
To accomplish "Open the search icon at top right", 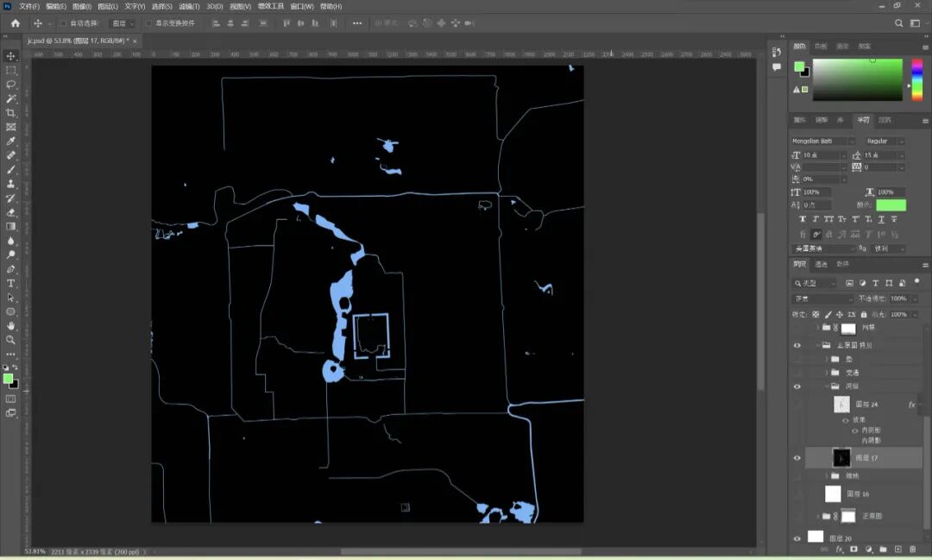I will click(x=898, y=23).
